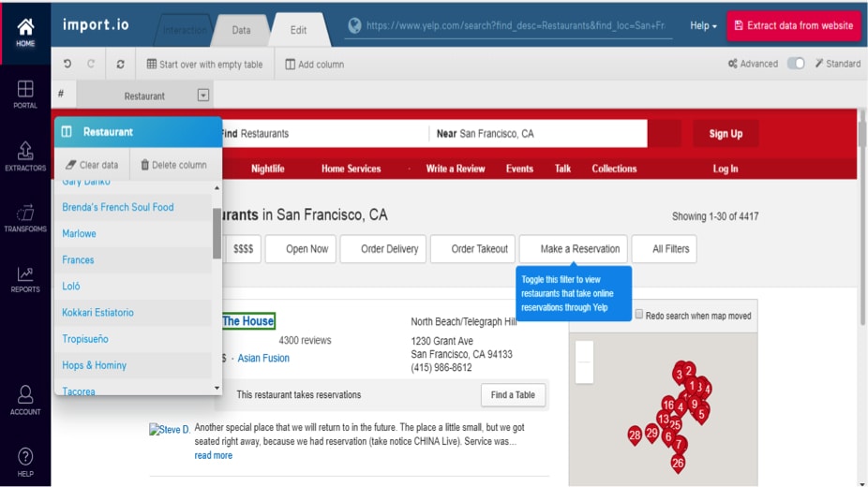The width and height of the screenshot is (868, 487).
Task: Click map marker number 26
Action: 678,464
